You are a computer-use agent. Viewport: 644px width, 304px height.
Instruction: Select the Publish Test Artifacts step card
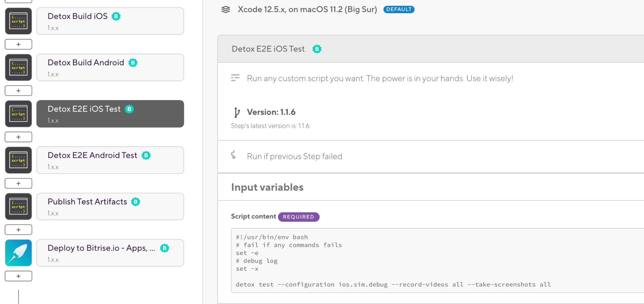tap(110, 206)
